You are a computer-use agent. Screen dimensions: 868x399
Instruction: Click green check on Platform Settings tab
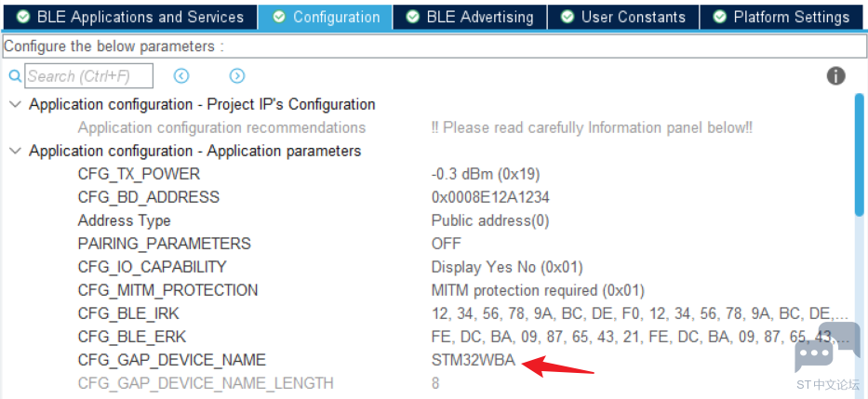(720, 17)
